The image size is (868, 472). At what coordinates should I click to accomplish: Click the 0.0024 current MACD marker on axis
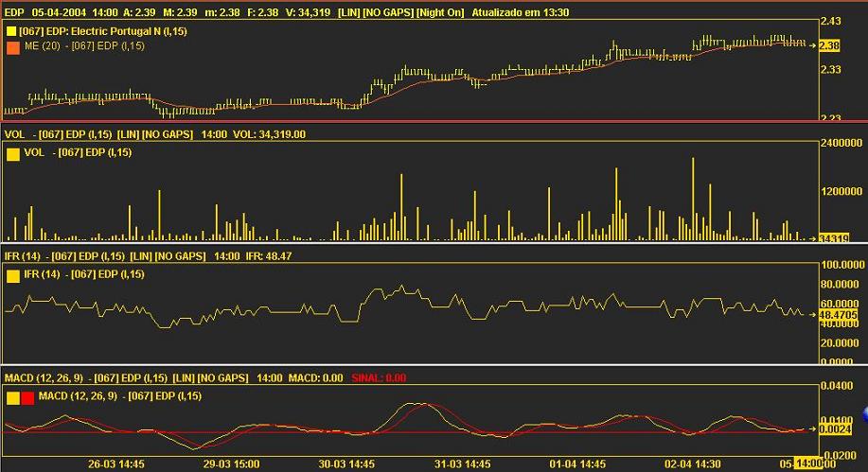[835, 428]
